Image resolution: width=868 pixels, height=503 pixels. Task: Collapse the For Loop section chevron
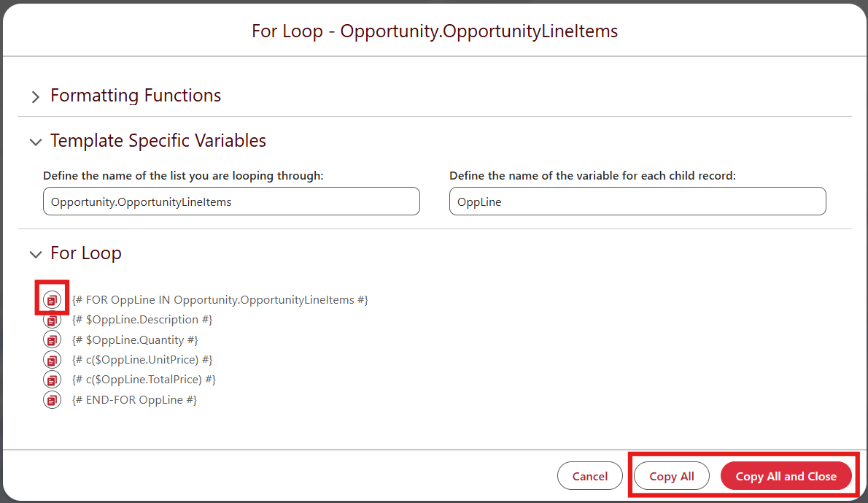coord(36,254)
